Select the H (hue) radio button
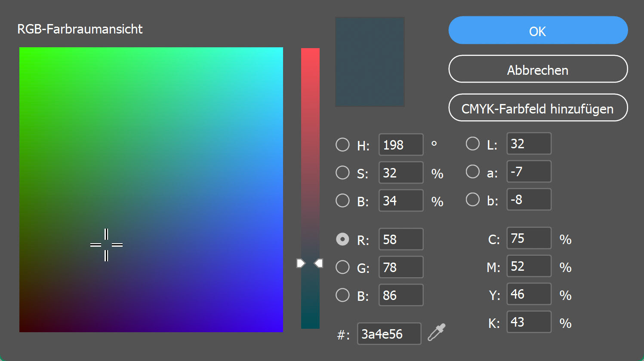Screen dimensions: 644x361 (x=342, y=145)
